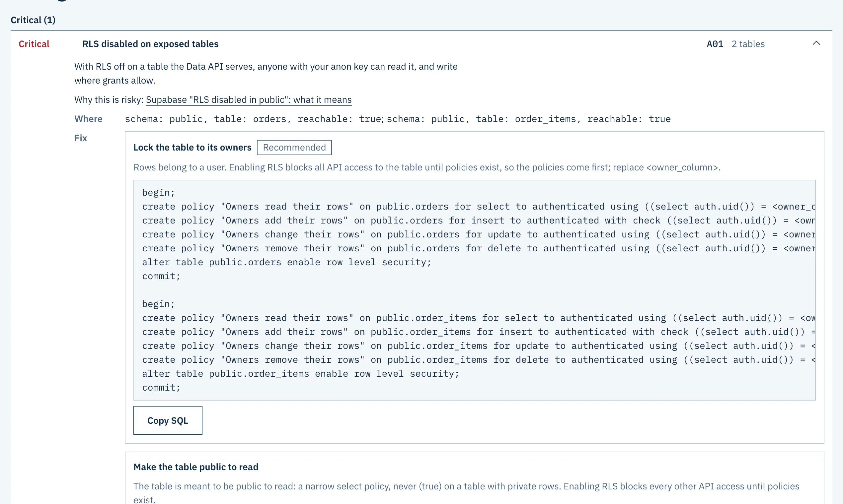The width and height of the screenshot is (843, 504).
Task: Collapse the RLS disabled finding chevron
Action: 816,43
